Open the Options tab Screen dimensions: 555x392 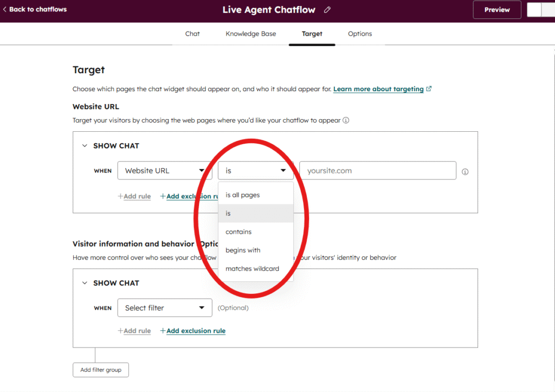point(359,34)
